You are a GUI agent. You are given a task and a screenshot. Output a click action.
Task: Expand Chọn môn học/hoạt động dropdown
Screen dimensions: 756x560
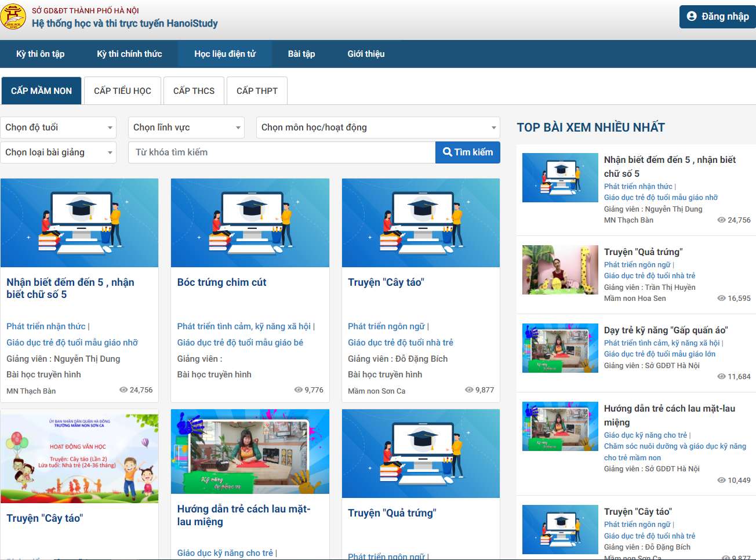tap(378, 128)
